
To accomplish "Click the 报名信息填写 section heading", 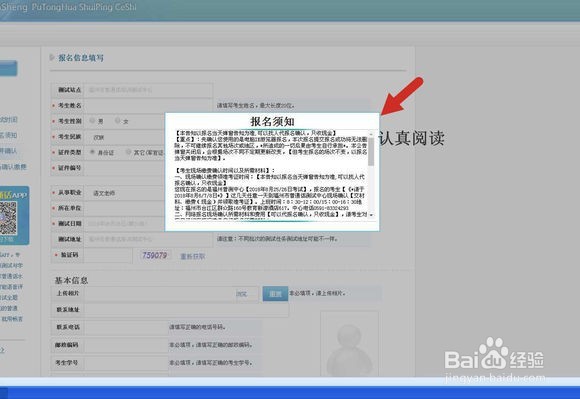I will 81,58.
